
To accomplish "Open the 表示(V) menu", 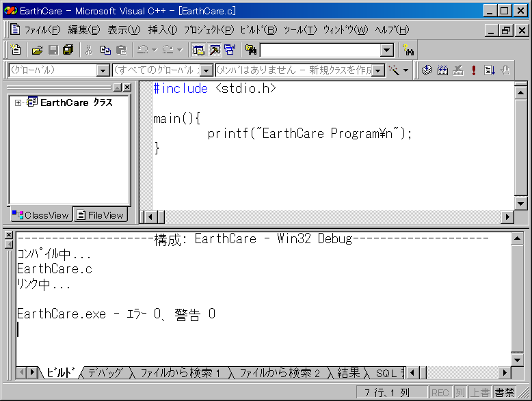I will click(124, 30).
